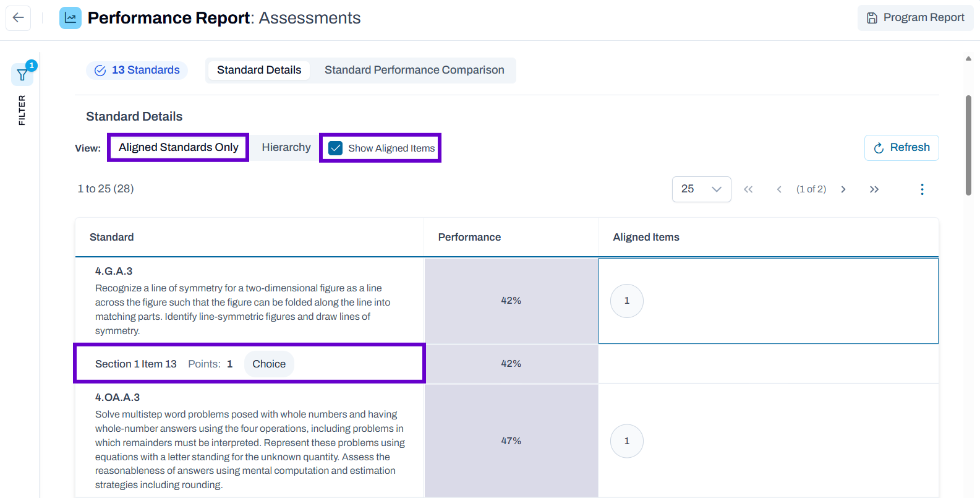The height and width of the screenshot is (498, 980).
Task: Click the 1 to 25 (28) record count
Action: point(106,189)
